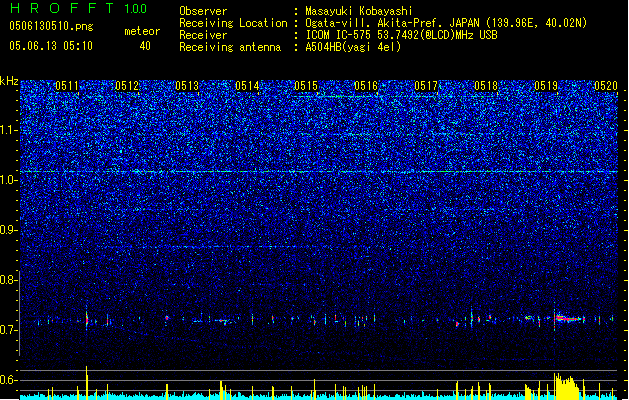The image size is (629, 400).
Task: Click the ICOM IC-575 53.7492 MHz receiver text
Action: pos(402,35)
